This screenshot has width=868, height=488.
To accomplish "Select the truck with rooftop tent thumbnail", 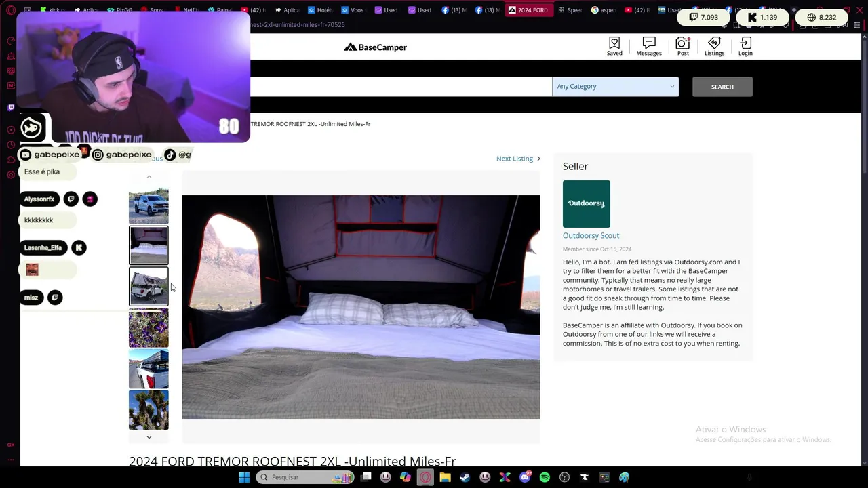I will 149,287.
